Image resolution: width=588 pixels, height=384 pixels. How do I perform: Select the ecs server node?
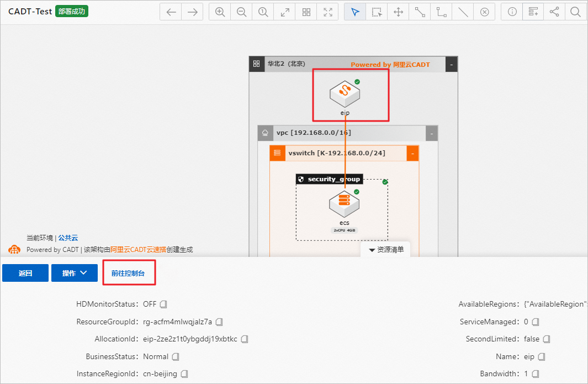pos(345,204)
